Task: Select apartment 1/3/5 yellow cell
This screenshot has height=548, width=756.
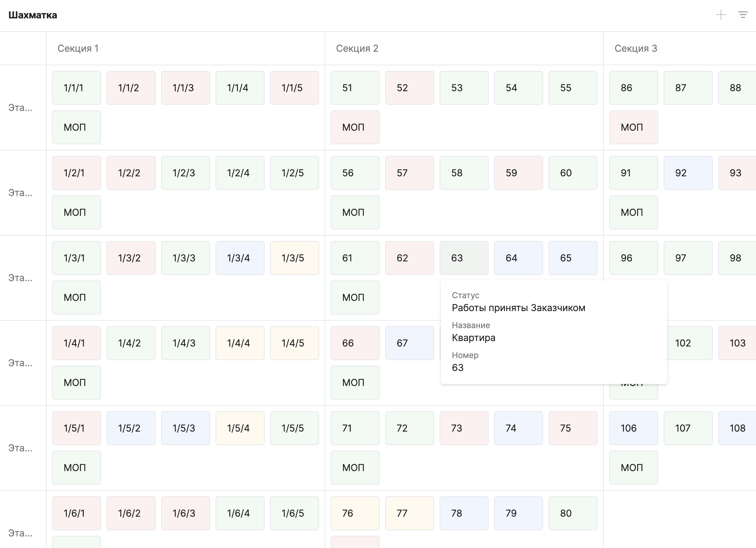Action: [294, 258]
